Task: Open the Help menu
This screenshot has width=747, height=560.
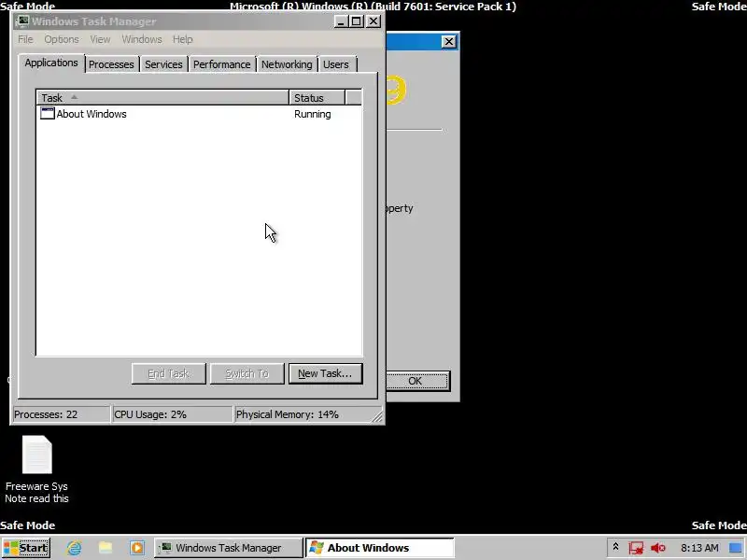Action: tap(182, 39)
